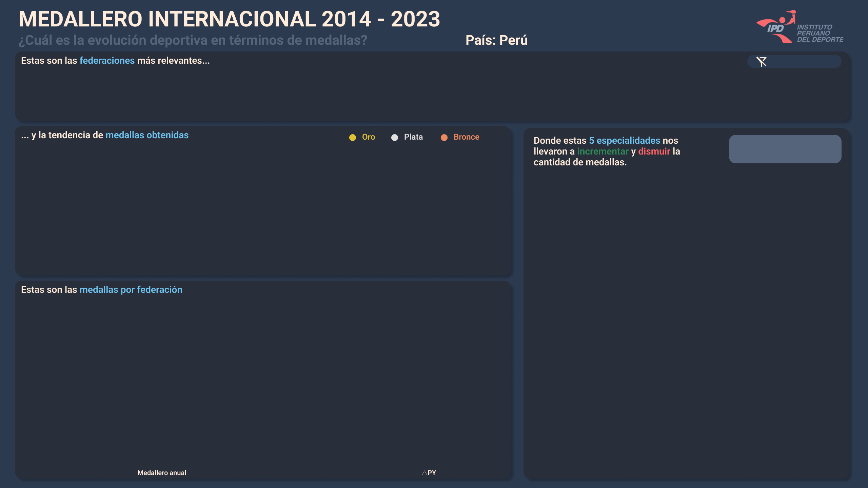Click the green word incrementar
Viewport: 868px width, 488px height.
click(603, 151)
